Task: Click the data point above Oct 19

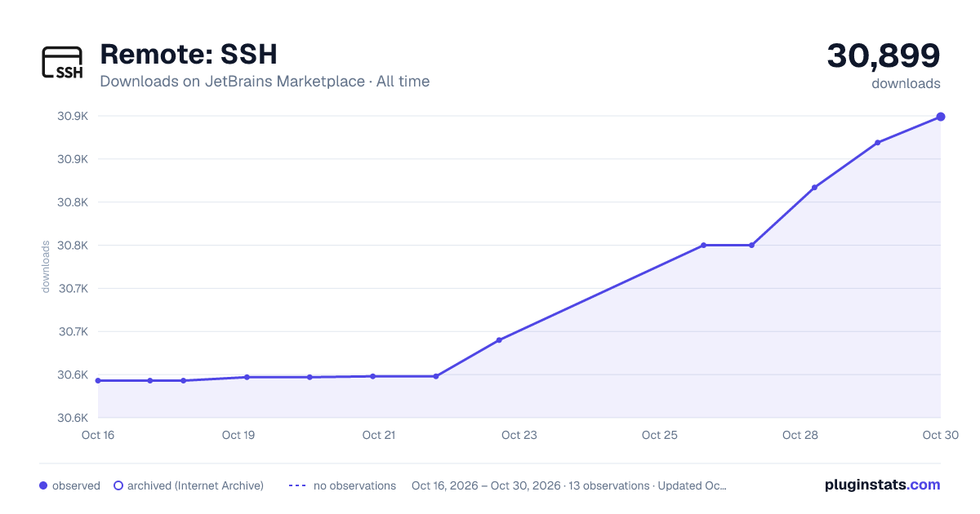Action: coord(247,377)
